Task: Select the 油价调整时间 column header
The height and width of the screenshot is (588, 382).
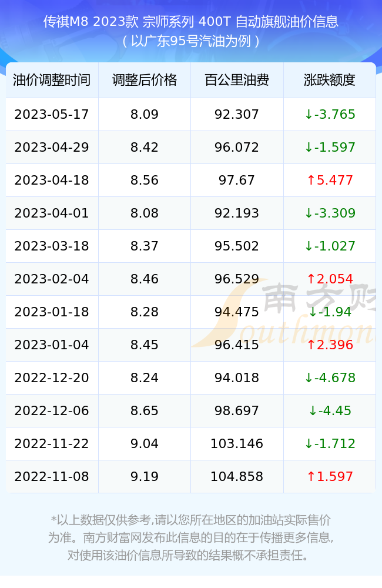Action: pos(52,80)
